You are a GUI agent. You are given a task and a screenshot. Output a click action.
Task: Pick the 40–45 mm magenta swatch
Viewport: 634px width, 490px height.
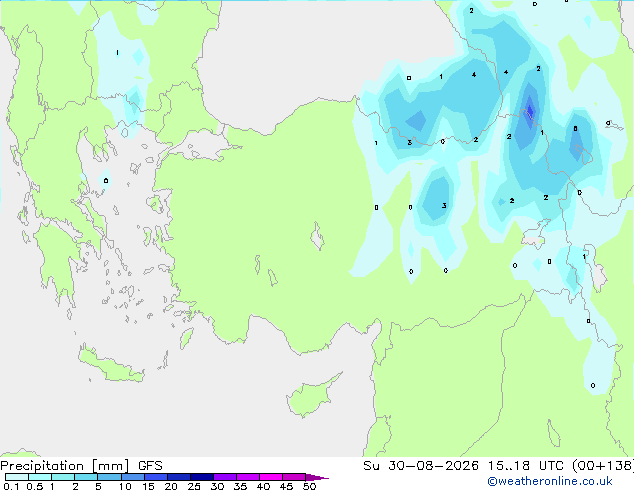271,477
